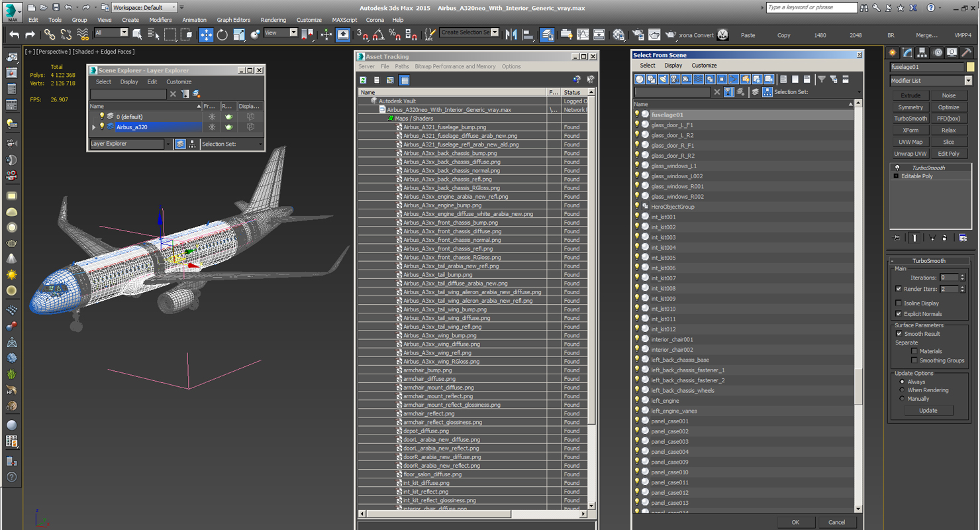Click the Edit Poly modifier button
Image resolution: width=980 pixels, height=530 pixels.
point(948,154)
